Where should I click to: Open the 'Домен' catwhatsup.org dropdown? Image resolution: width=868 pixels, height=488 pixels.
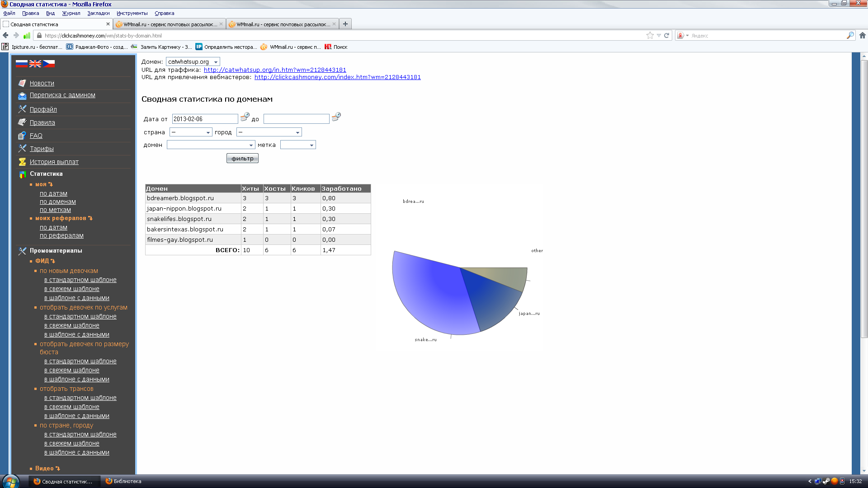[x=193, y=62]
